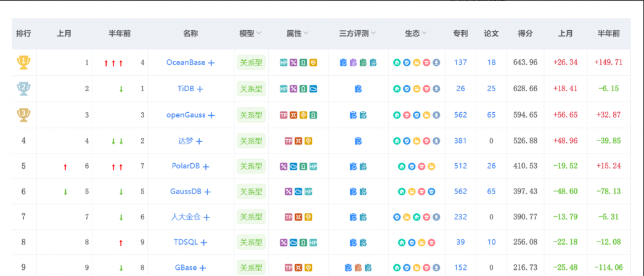
Task: Click the red TP attribute icon in GBase row
Action: click(288, 268)
